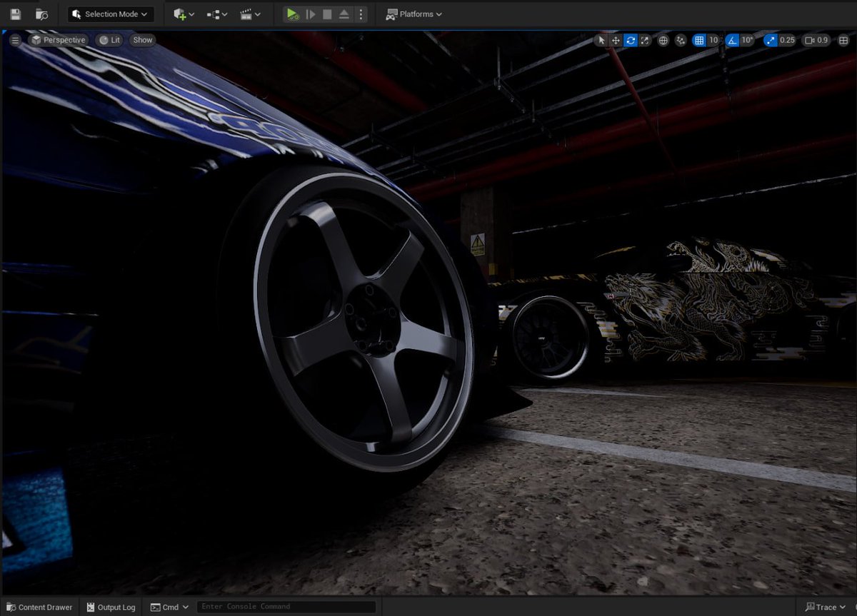Click the surface snapping icon
This screenshot has width=857, height=616.
[x=681, y=41]
